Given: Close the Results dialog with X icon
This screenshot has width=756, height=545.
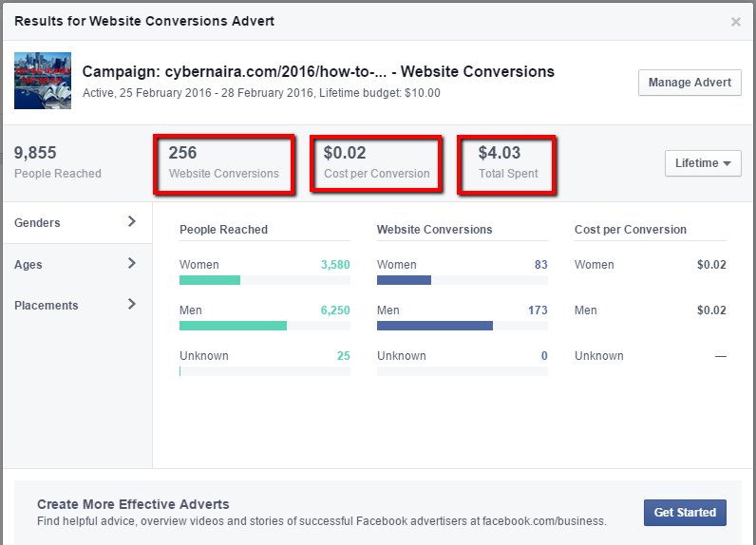Looking at the screenshot, I should click(735, 22).
